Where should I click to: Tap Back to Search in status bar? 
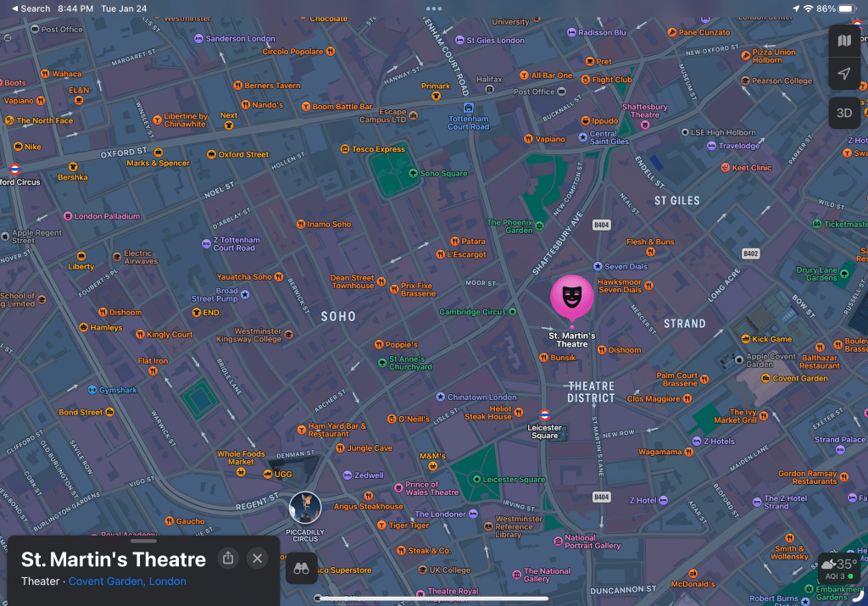click(x=31, y=8)
